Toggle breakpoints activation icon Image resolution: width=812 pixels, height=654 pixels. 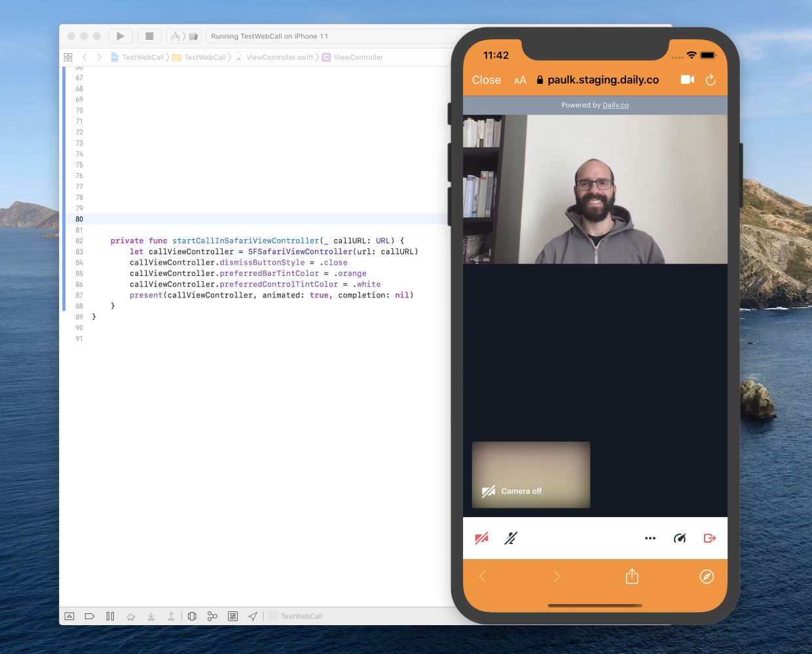click(90, 616)
